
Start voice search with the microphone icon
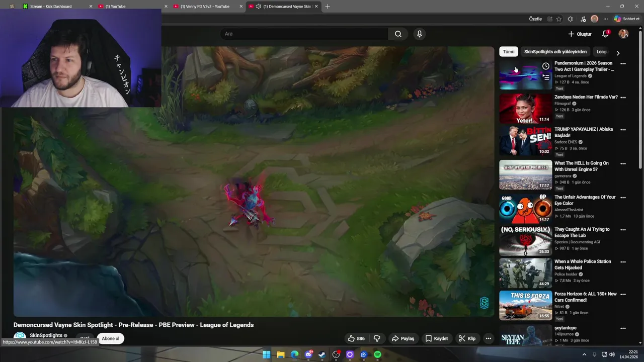pos(419,34)
